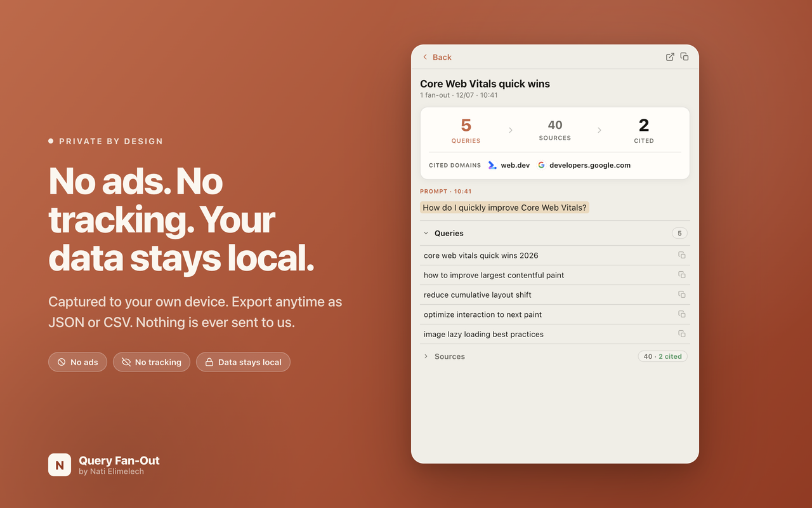The height and width of the screenshot is (508, 812).
Task: Click the Sources section header label
Action: 450,356
